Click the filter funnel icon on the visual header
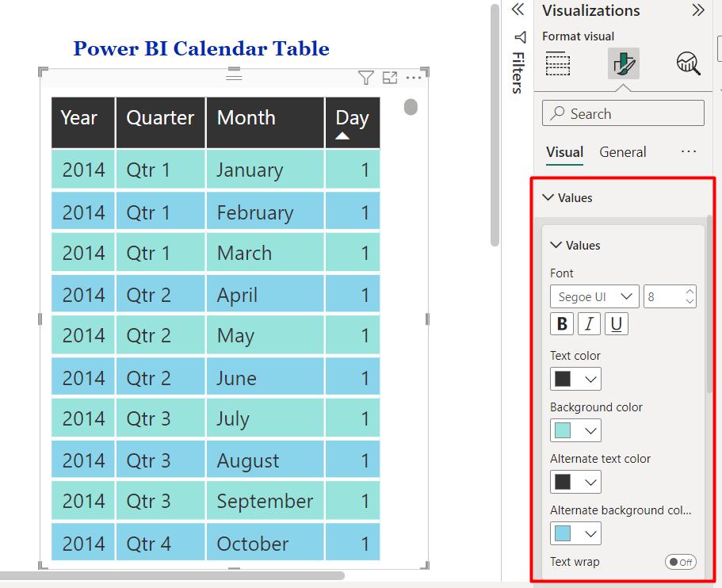The image size is (722, 588). 366,78
